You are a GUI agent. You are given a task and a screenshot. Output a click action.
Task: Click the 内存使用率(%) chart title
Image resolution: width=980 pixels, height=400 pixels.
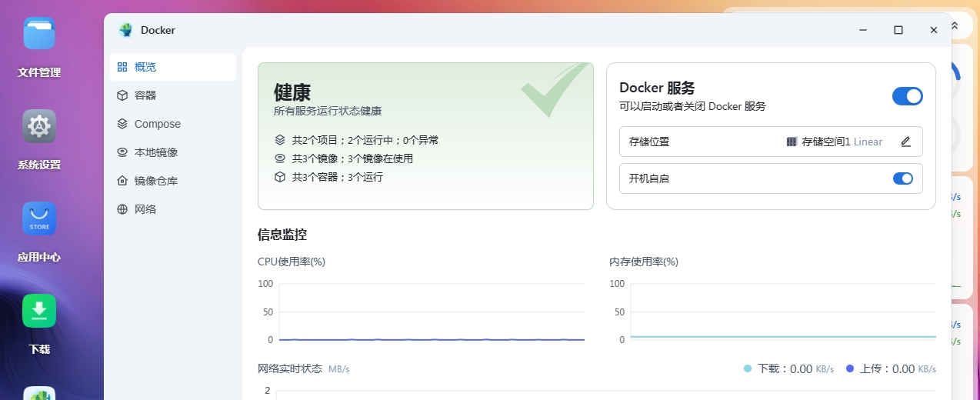[x=644, y=262]
